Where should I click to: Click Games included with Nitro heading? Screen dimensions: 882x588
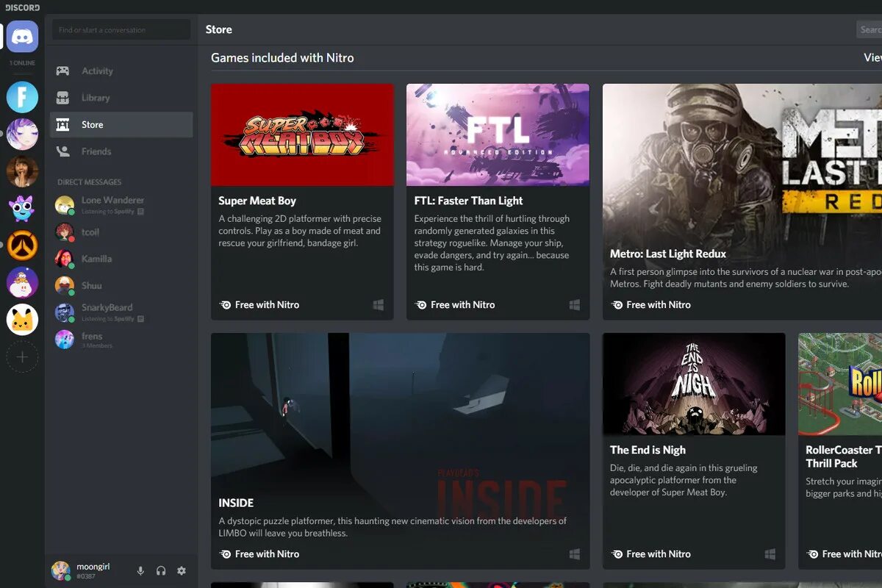(x=282, y=57)
